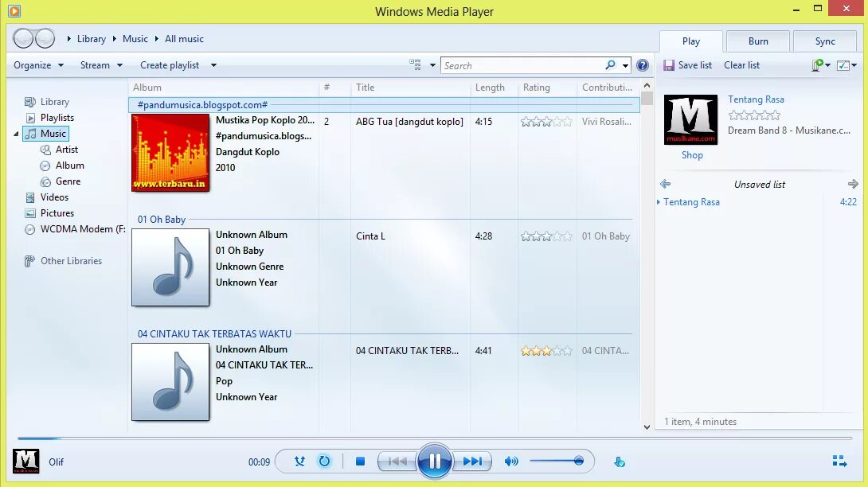Click the Library breadcrumb
Image resolution: width=868 pixels, height=487 pixels.
point(92,39)
